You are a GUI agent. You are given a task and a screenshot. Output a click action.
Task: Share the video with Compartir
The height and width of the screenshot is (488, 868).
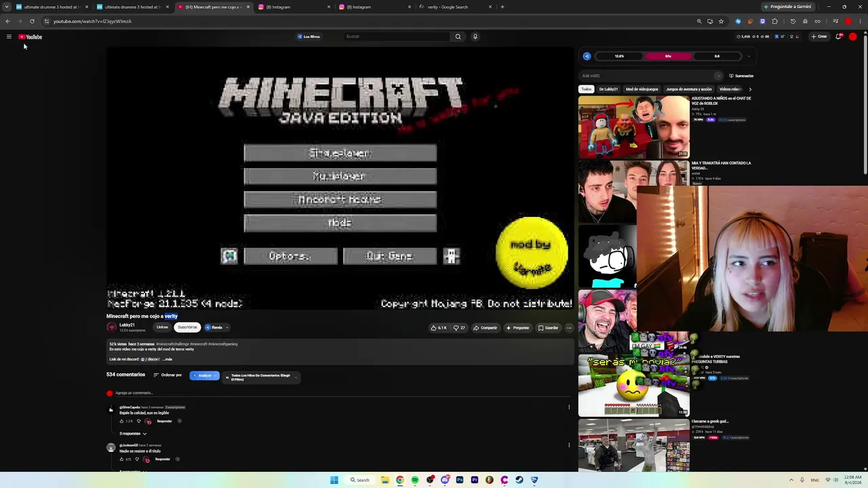[485, 328]
